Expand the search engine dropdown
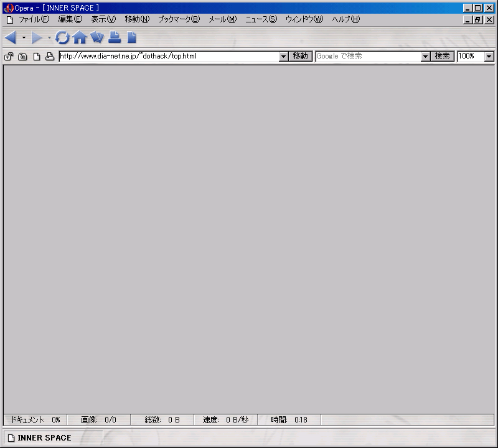The image size is (498, 448). click(x=425, y=57)
